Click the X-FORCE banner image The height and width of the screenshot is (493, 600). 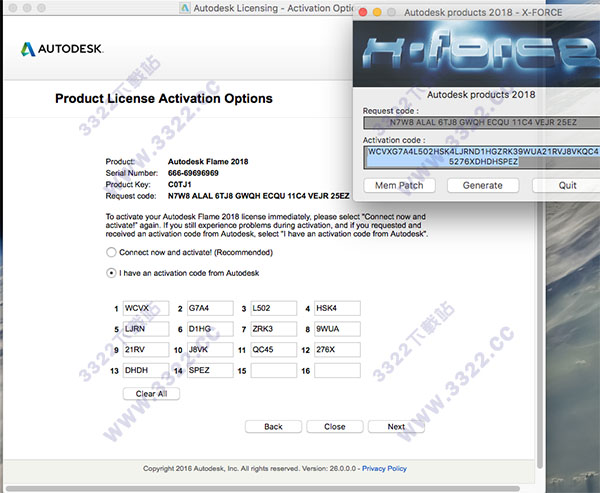[x=476, y=54]
